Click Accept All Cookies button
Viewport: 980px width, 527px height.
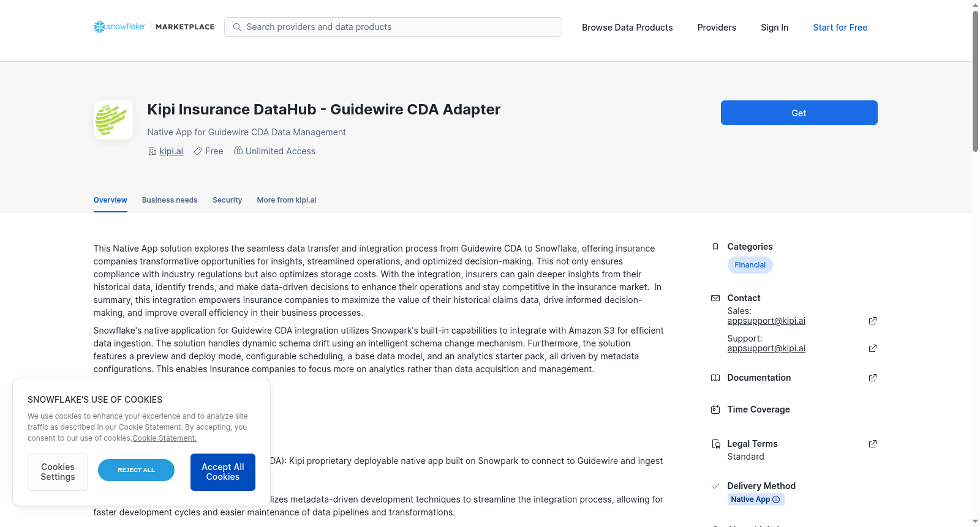coord(223,472)
